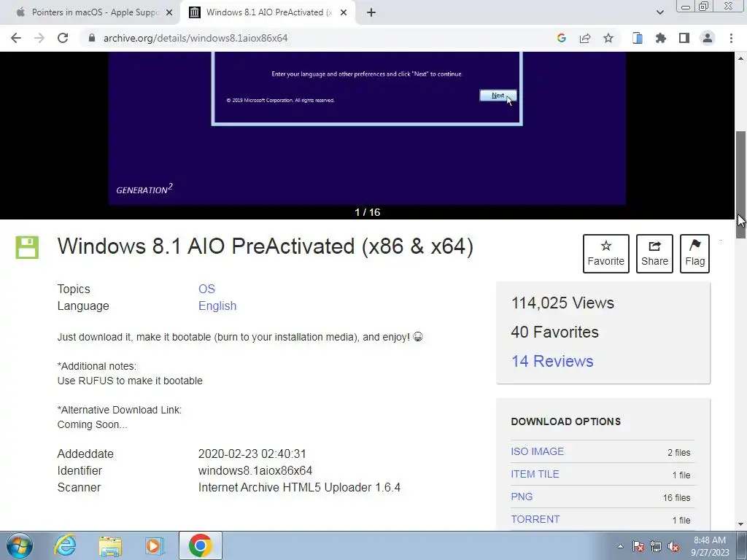Open the Chrome profile avatar

(708, 38)
